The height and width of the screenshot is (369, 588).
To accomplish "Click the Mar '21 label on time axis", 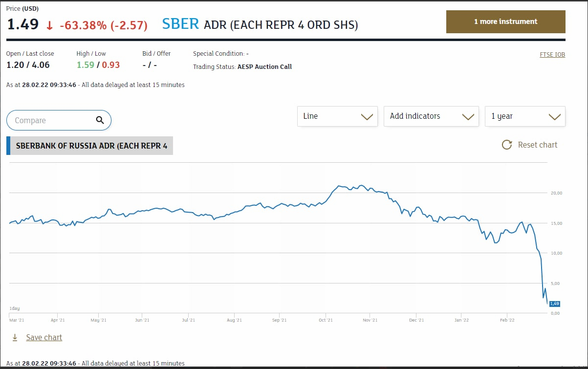I will [x=17, y=320].
